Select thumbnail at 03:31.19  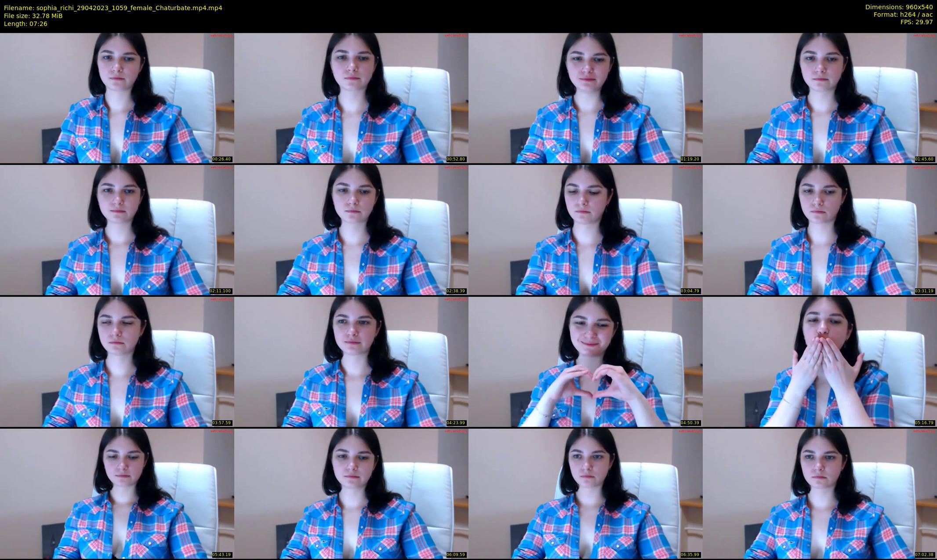(x=820, y=230)
